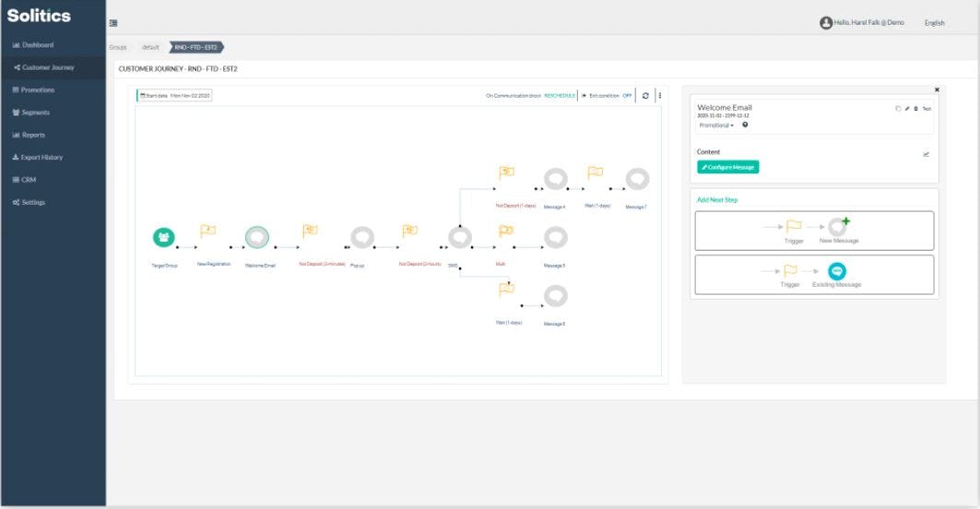Select the Target Group node
980x509 pixels.
click(164, 238)
